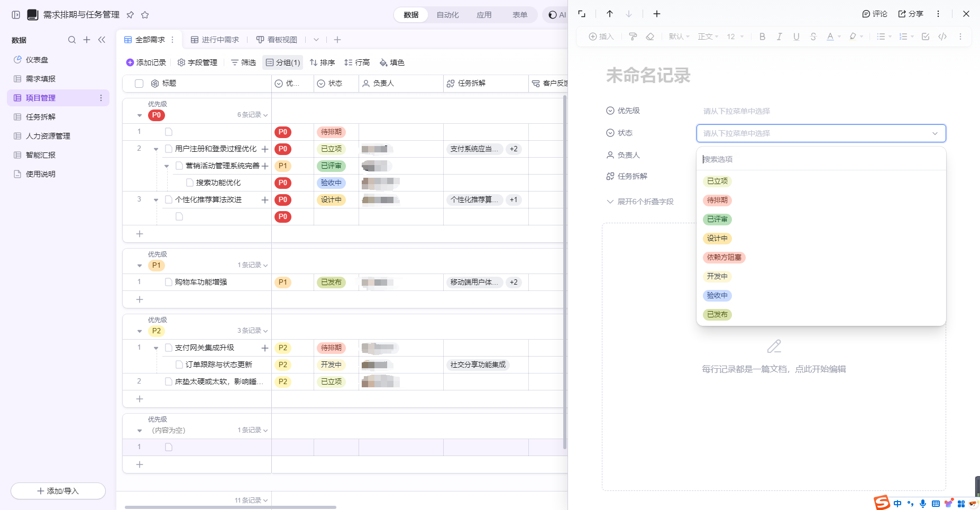Star this document as favorite
Viewport: 980px width, 510px height.
(x=145, y=15)
